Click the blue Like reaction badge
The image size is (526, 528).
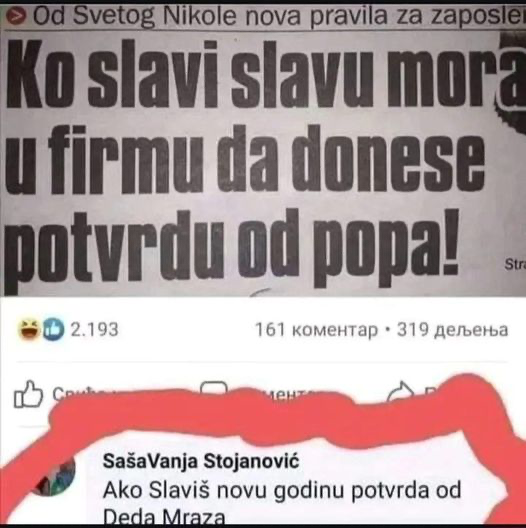(x=53, y=329)
